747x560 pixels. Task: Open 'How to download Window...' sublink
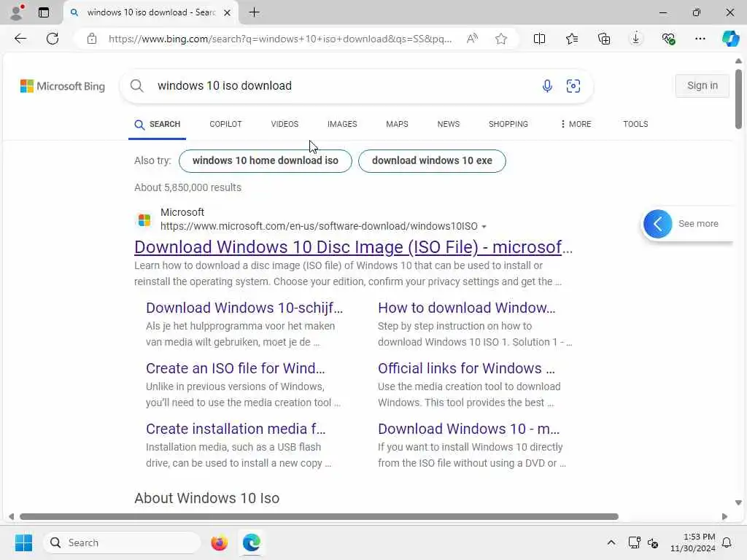click(466, 308)
